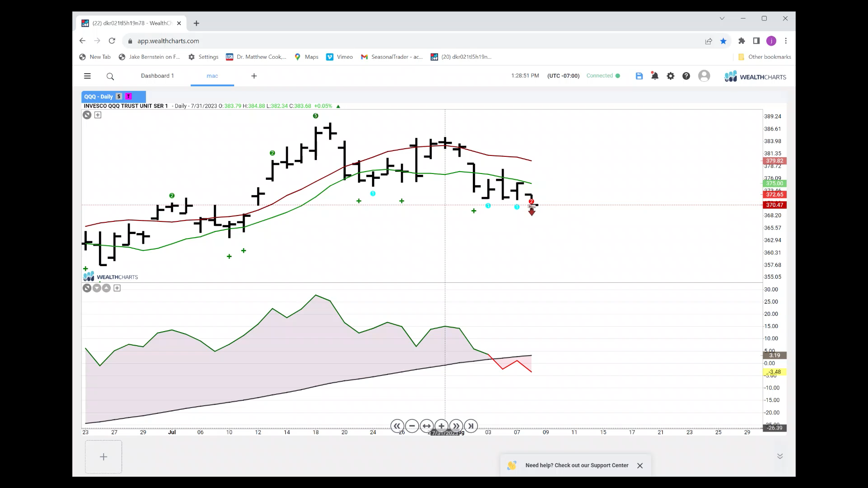Expand the bottom panel with double chevron
Image resolution: width=868 pixels, height=488 pixels.
(x=780, y=456)
